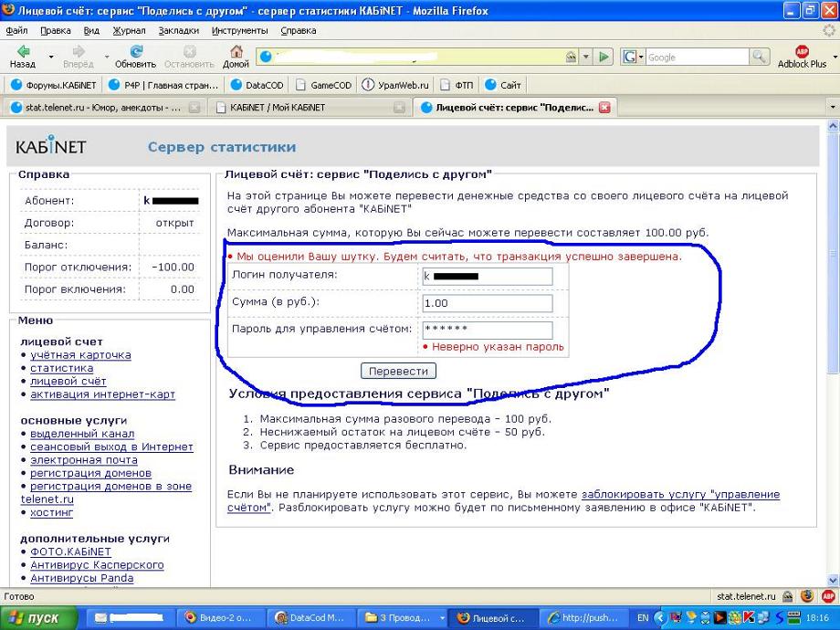The height and width of the screenshot is (630, 840).
Task: Click the Kaspersky red K tray icon
Action: pyautogui.click(x=749, y=618)
